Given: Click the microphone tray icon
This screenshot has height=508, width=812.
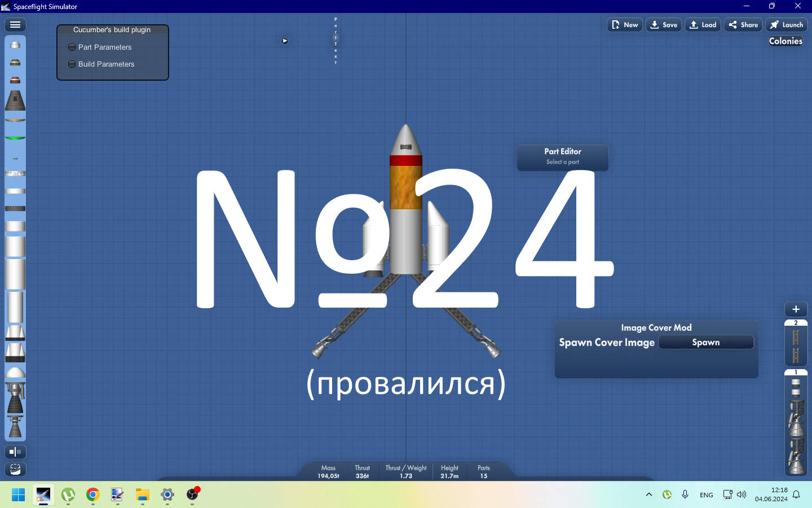Looking at the screenshot, I should (x=685, y=494).
